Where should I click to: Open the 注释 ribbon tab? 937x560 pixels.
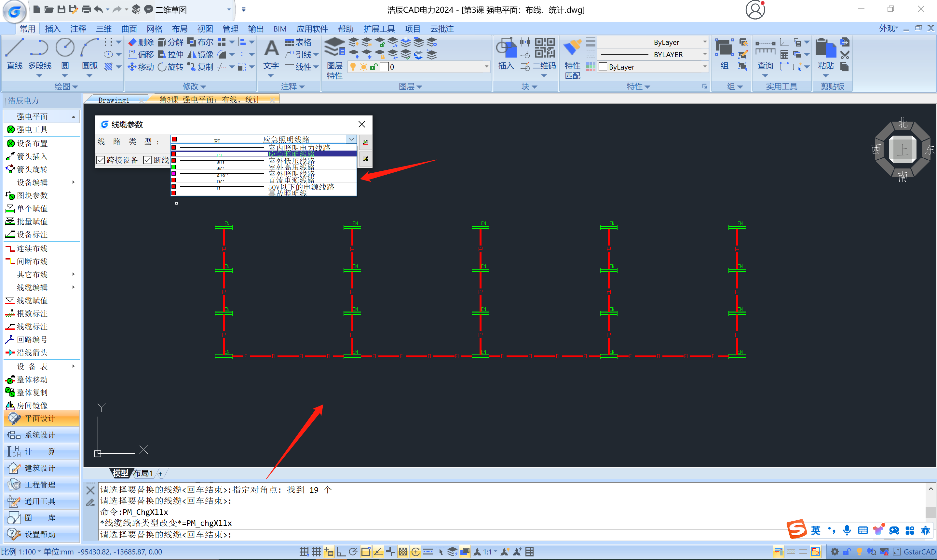tap(78, 29)
